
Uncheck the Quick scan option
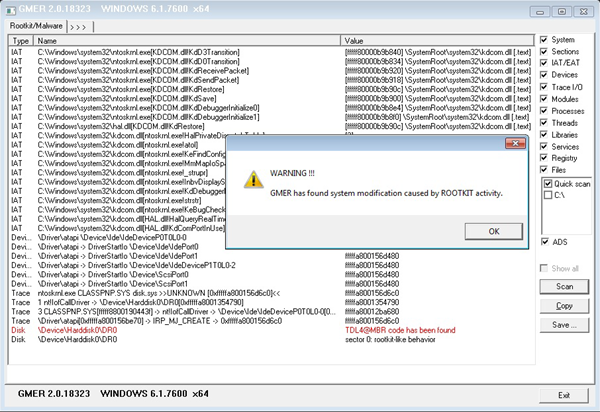(548, 184)
